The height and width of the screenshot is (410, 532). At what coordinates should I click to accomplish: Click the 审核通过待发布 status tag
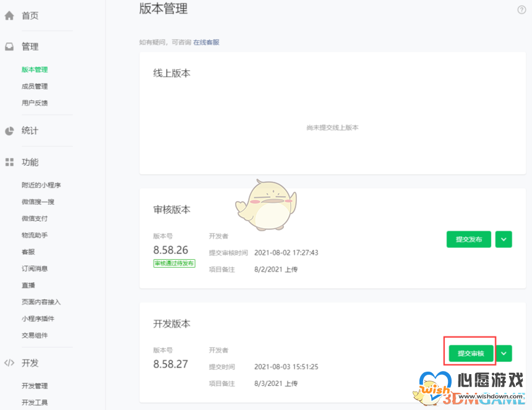(x=174, y=263)
